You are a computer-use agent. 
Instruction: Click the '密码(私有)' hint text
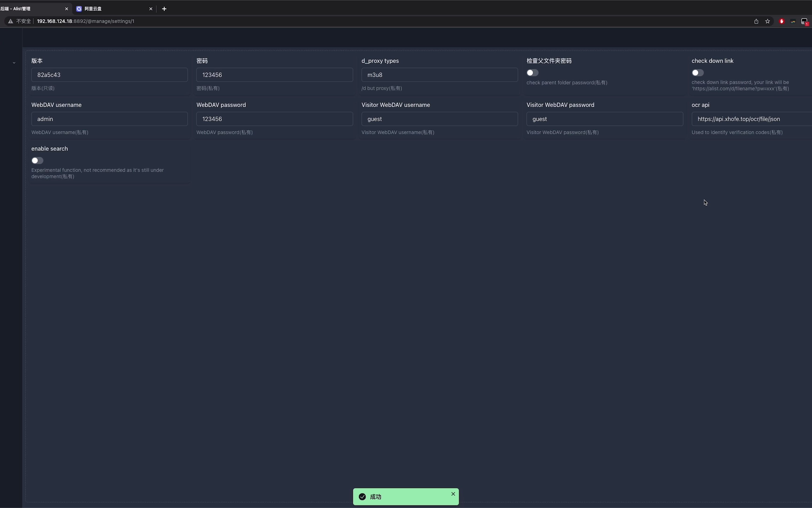[208, 88]
